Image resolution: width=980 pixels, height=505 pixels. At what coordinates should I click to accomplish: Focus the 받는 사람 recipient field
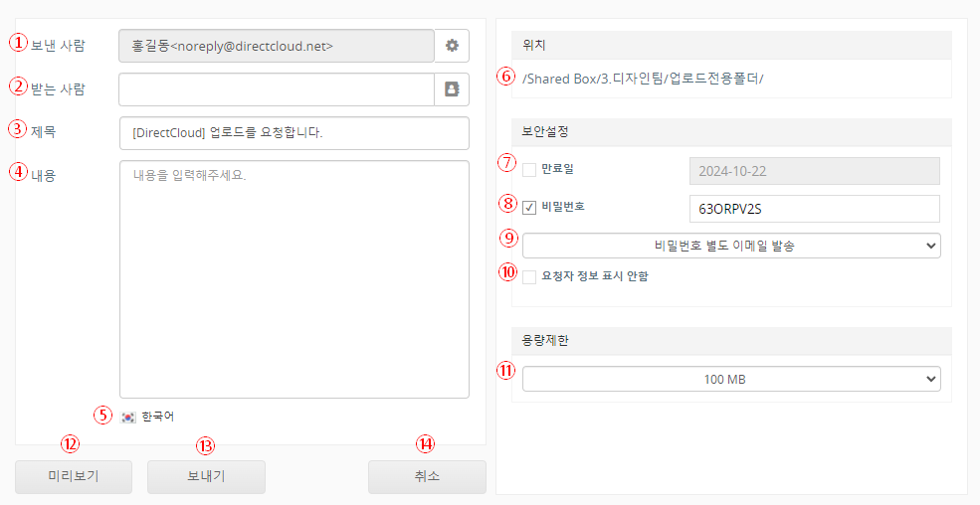point(277,89)
